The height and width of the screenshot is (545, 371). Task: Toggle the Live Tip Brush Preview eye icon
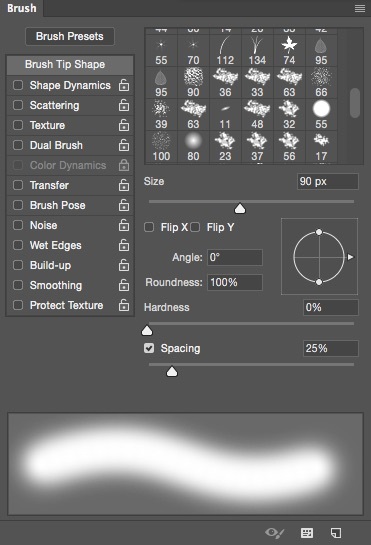275,532
